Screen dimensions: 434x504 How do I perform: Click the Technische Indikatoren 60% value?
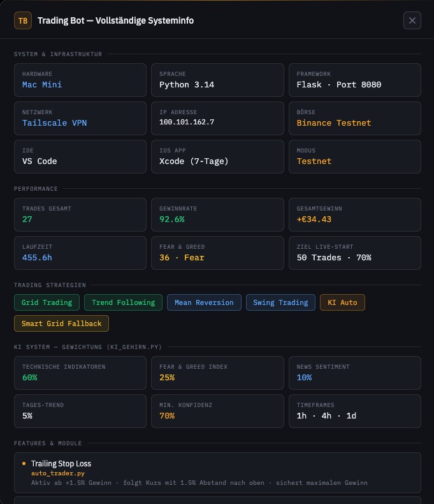click(x=30, y=377)
